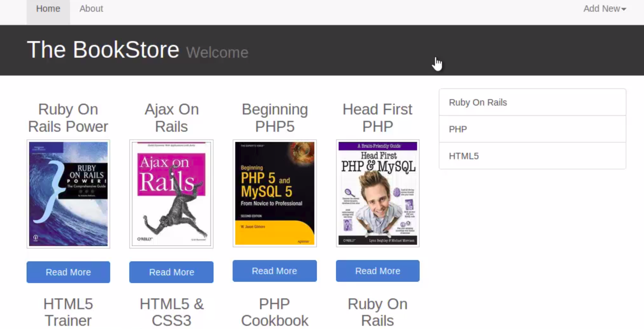Select the Ajax On Rails heading
The width and height of the screenshot is (644, 329).
pyautogui.click(x=171, y=118)
